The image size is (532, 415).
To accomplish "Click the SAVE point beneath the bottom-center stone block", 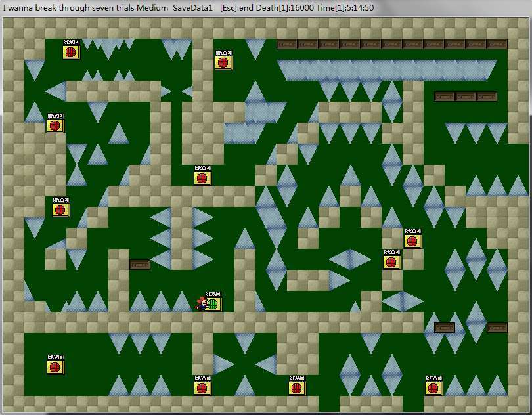I will [x=297, y=386].
